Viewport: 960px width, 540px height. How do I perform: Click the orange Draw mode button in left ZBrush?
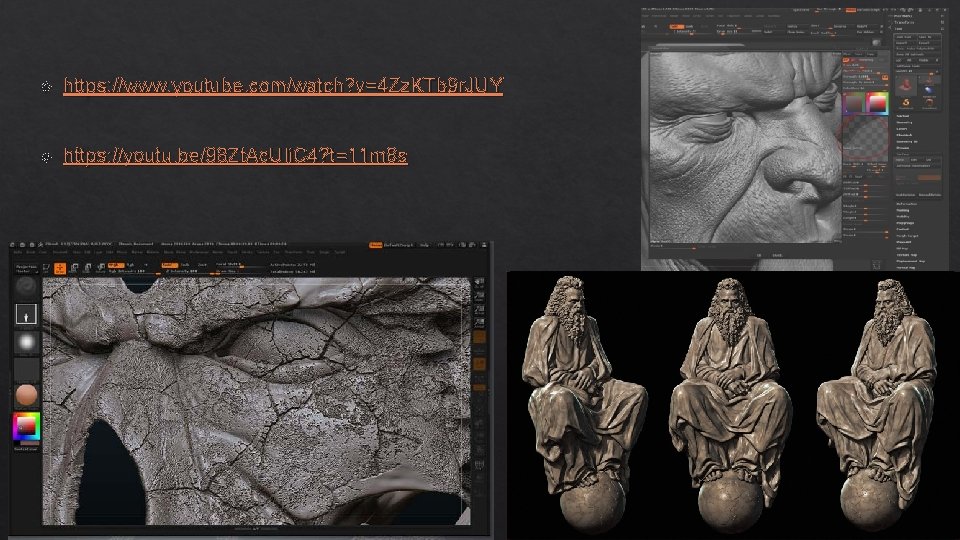pos(60,268)
